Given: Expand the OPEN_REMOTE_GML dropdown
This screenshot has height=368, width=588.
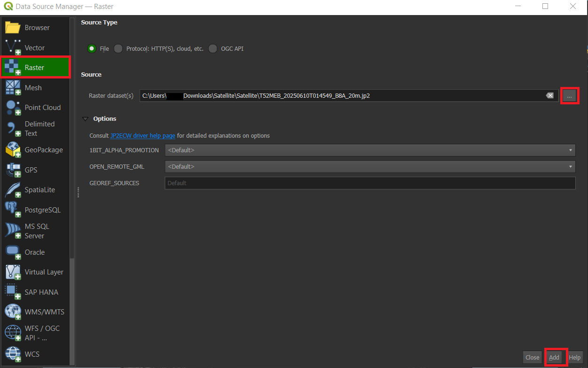Looking at the screenshot, I should click(370, 166).
